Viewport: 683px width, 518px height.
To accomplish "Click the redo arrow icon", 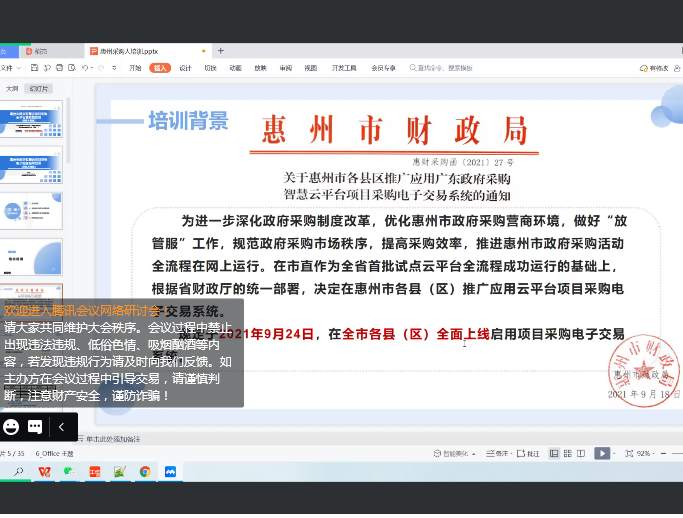I will click(101, 68).
